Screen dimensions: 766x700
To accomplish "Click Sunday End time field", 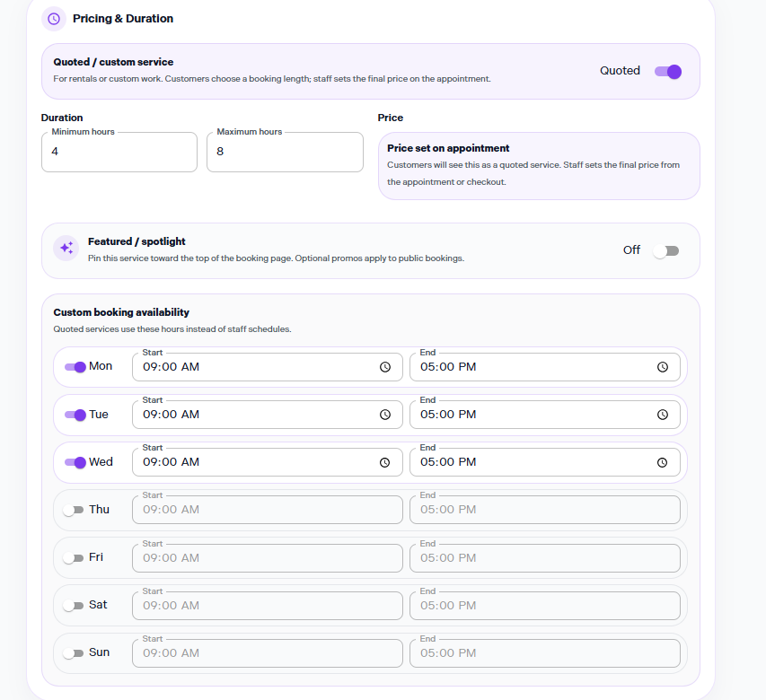I will tap(545, 653).
